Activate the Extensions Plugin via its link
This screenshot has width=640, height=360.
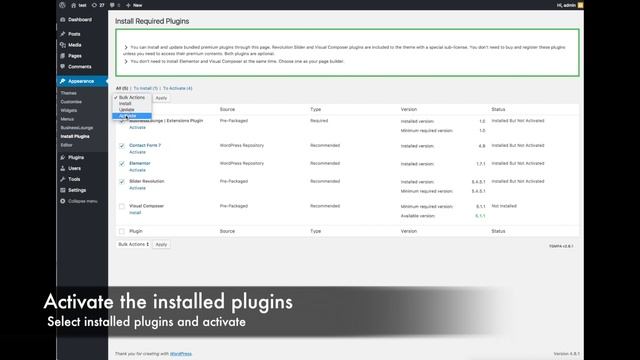pos(137,127)
